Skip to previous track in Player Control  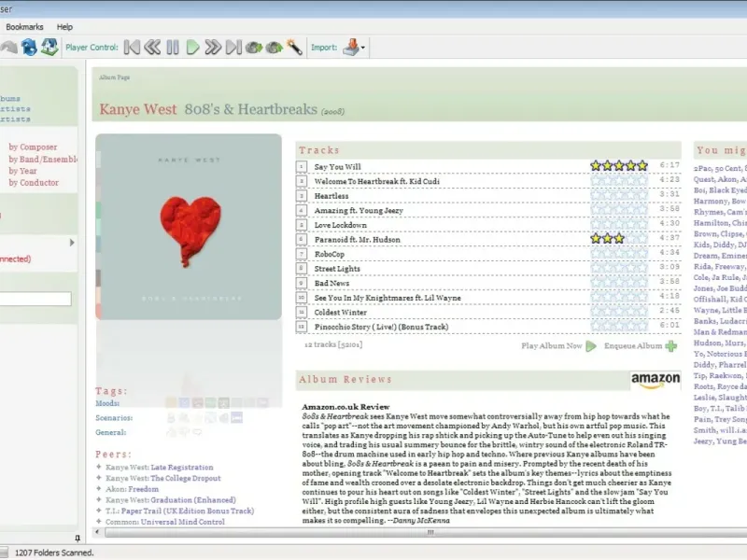132,48
